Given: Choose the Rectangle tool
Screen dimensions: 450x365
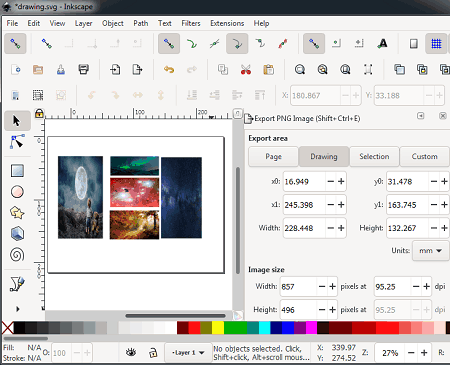Looking at the screenshot, I should click(17, 171).
